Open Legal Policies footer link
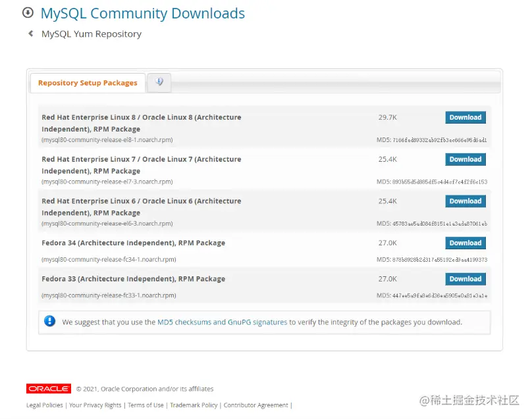 coord(45,405)
